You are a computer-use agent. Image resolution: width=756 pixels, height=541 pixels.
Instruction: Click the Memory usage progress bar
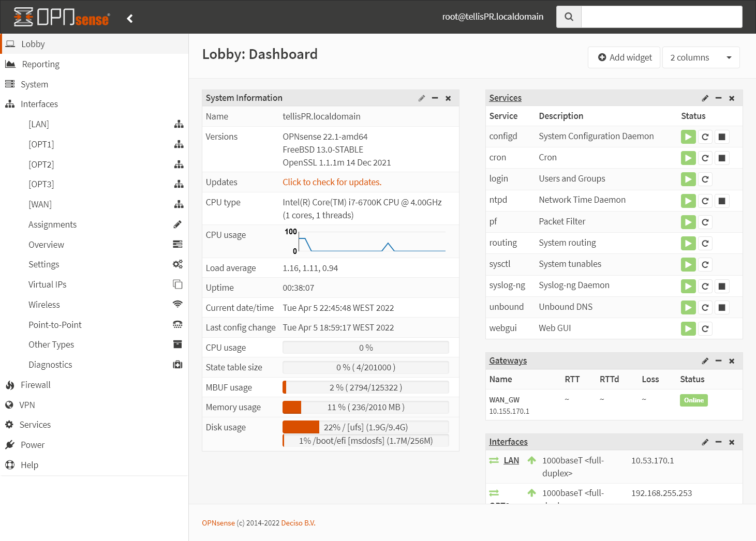pyautogui.click(x=365, y=408)
